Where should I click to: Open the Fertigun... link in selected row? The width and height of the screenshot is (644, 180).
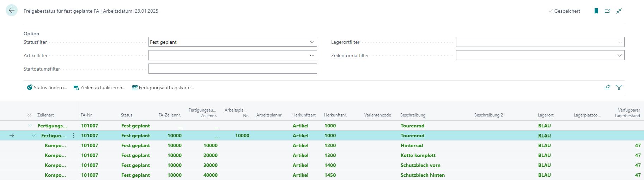53,136
